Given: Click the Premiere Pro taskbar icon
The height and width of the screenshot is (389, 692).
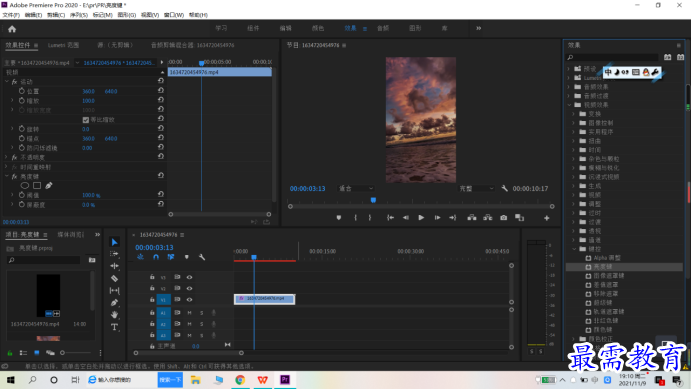Looking at the screenshot, I should click(285, 380).
